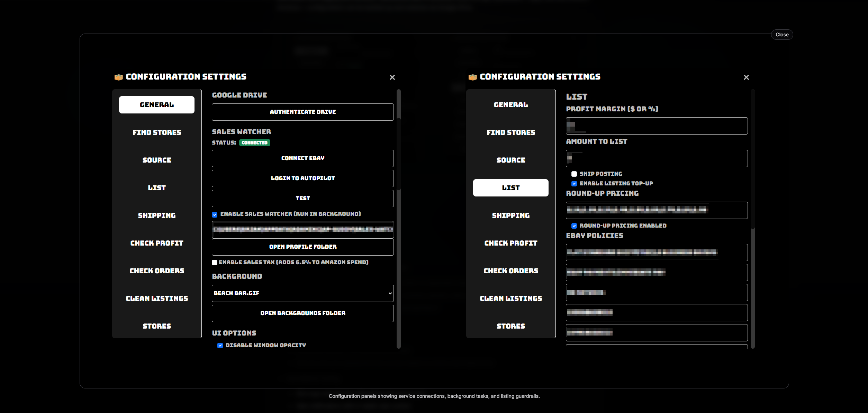Toggle Enable Sales Watcher checkbox
This screenshot has width=868, height=413.
coord(215,214)
